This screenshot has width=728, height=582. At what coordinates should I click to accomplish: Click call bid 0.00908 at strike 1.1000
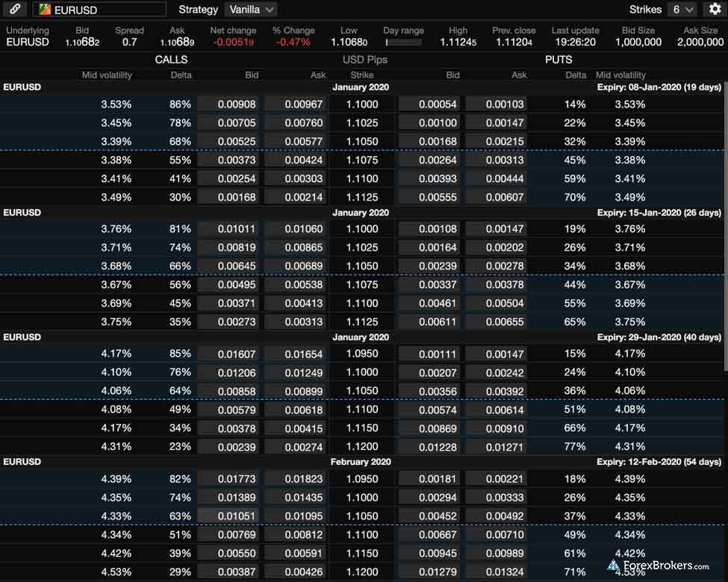pyautogui.click(x=228, y=104)
